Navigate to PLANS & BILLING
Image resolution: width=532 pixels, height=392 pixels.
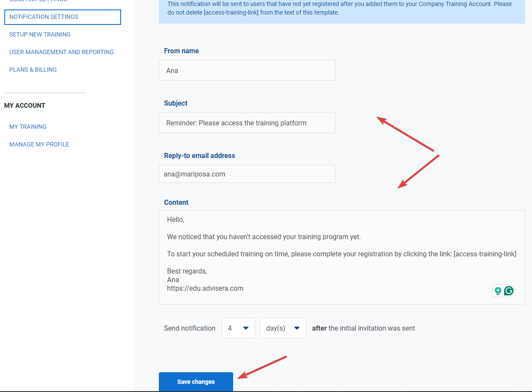[33, 69]
